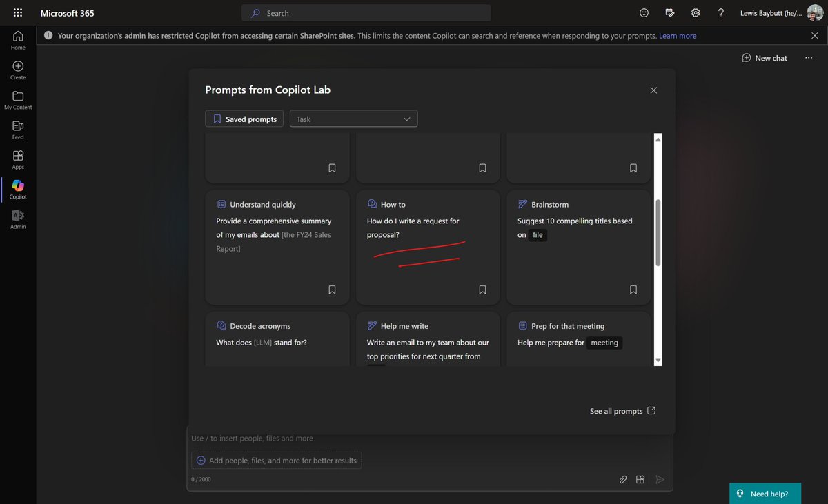828x504 pixels.
Task: Click the 'meeting' placeholder chip
Action: (604, 343)
